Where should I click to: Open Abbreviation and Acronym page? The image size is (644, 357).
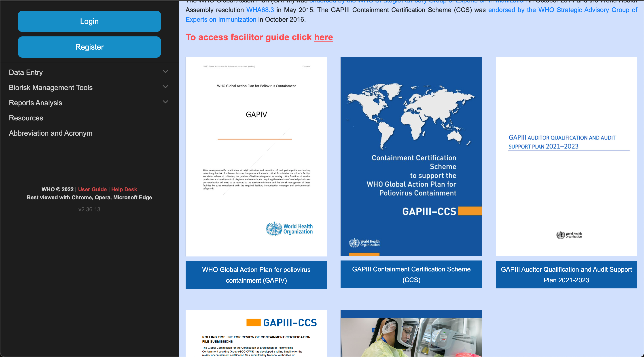pos(51,133)
